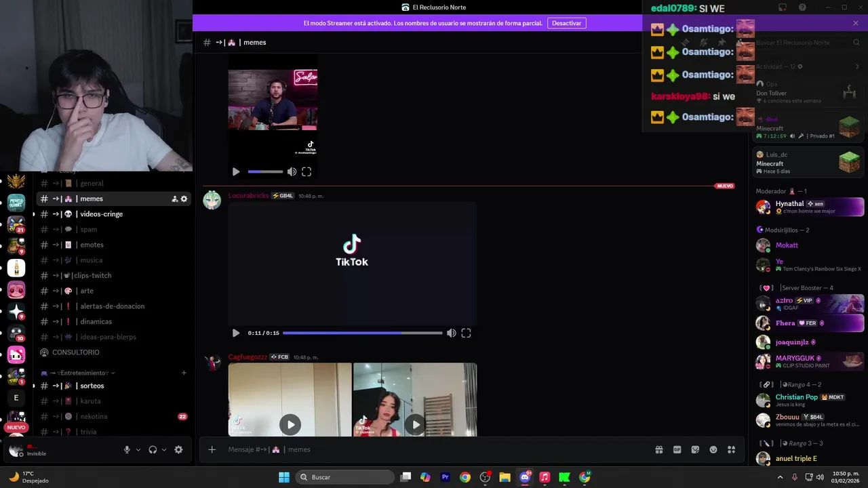Screen dimensions: 868x488
Task: Add channel with plus next to Entretenimiento
Action: (184, 373)
